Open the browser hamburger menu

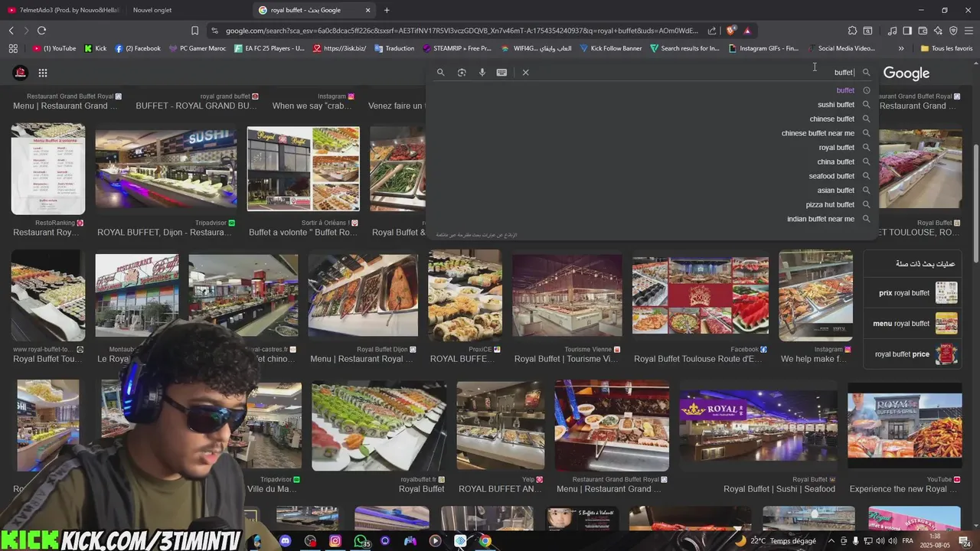pyautogui.click(x=969, y=31)
